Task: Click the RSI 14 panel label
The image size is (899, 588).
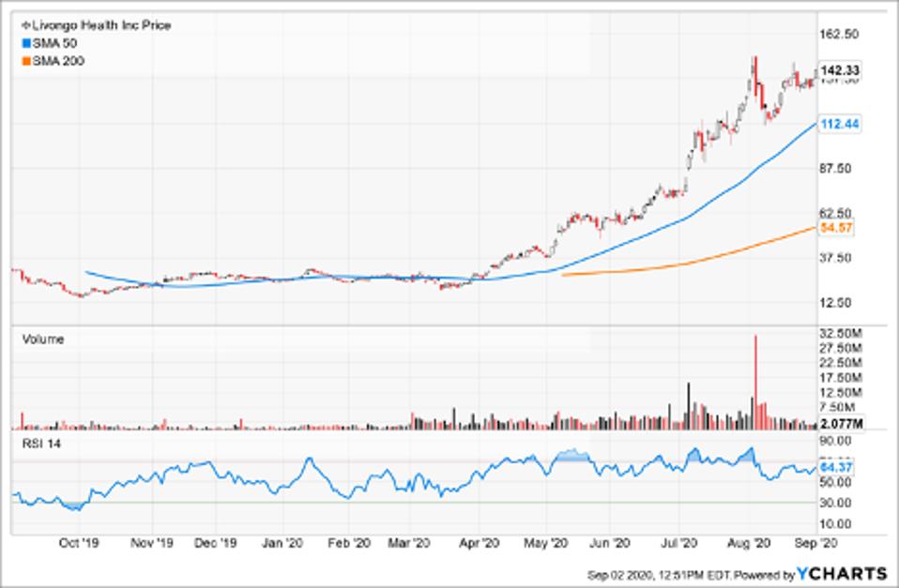Action: click(x=40, y=441)
